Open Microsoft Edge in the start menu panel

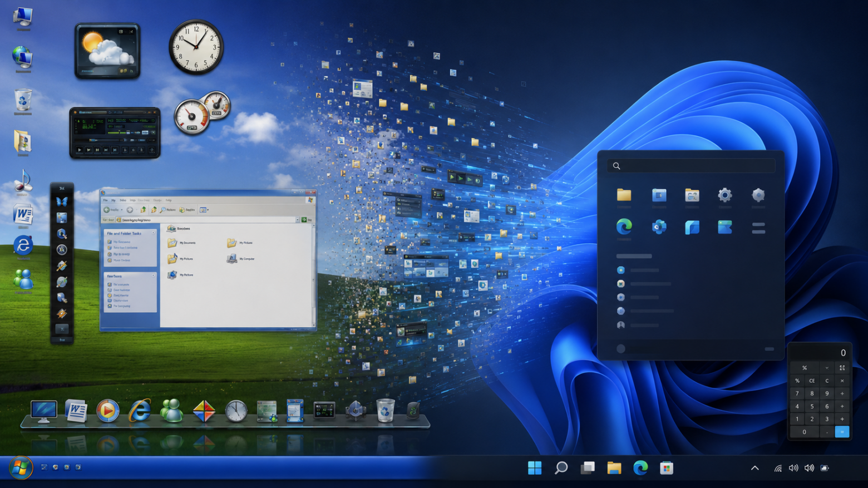click(624, 226)
